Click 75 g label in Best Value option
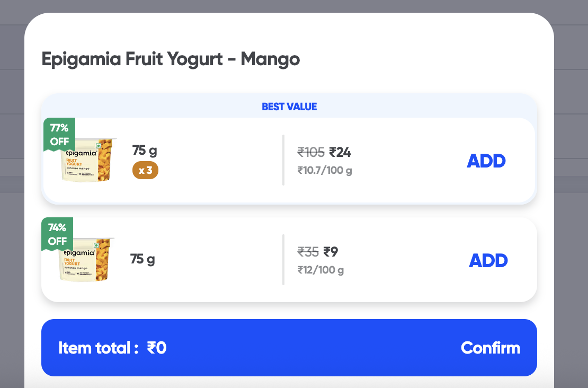 [145, 151]
